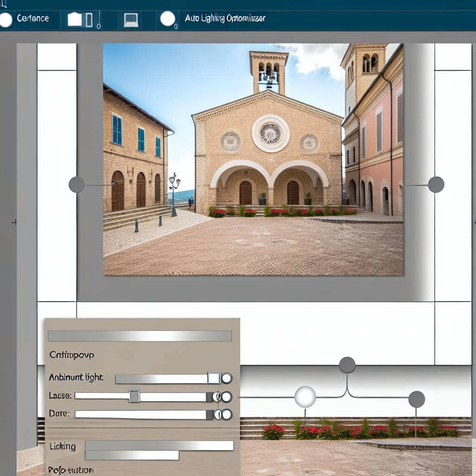The image size is (476, 476).
Task: Toggle the round button after Anbinunt light slider
Action: [x=227, y=378]
